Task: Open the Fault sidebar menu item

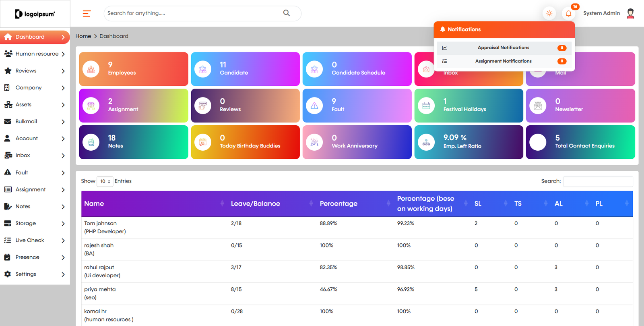Action: pos(35,172)
